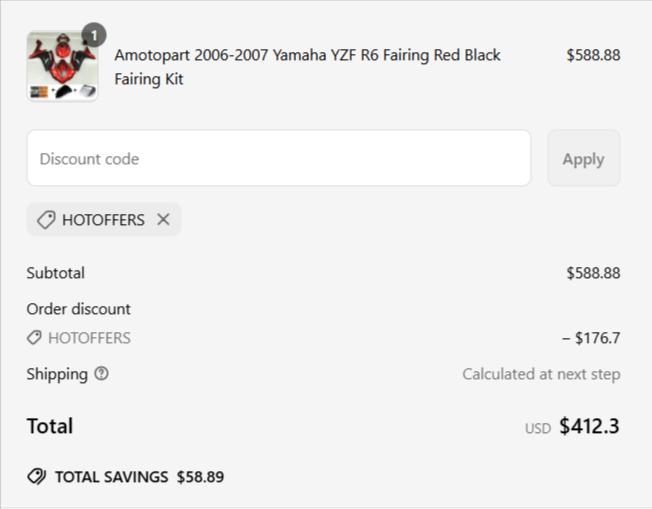The width and height of the screenshot is (652, 509).
Task: Remove the HOTOFFERS discount code
Action: coord(163,219)
